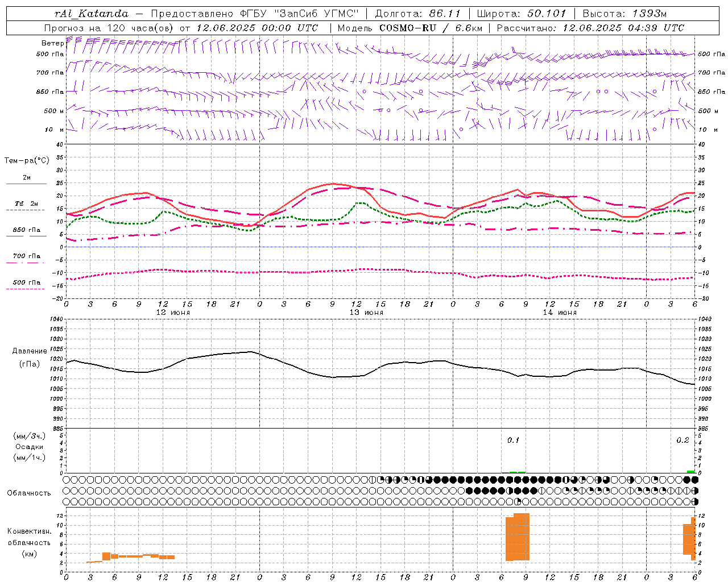Select the Долгота: 86.11 header field
728x582 pixels.
click(x=418, y=14)
